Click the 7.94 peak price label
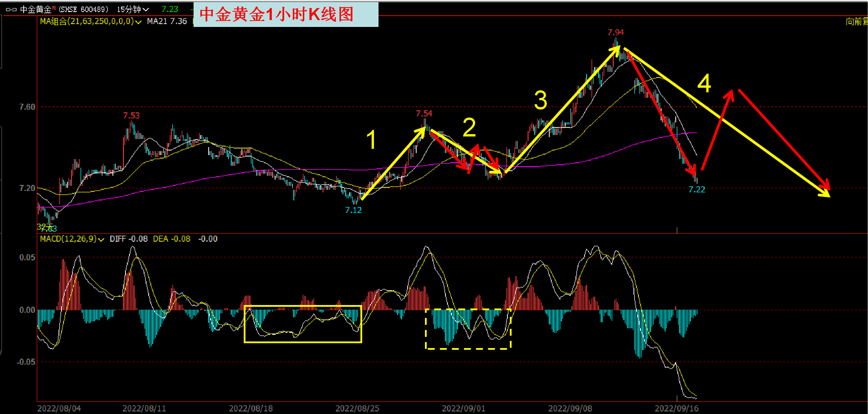Image resolution: width=868 pixels, height=414 pixels. [x=616, y=32]
